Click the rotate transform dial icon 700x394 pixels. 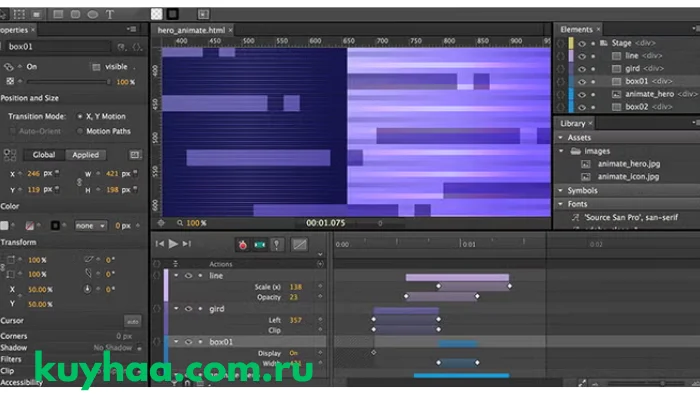click(x=88, y=289)
